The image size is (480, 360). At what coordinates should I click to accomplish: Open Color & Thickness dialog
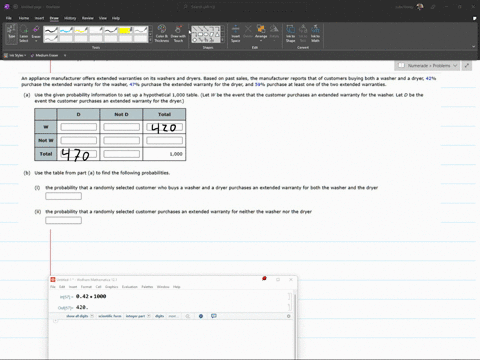(162, 33)
